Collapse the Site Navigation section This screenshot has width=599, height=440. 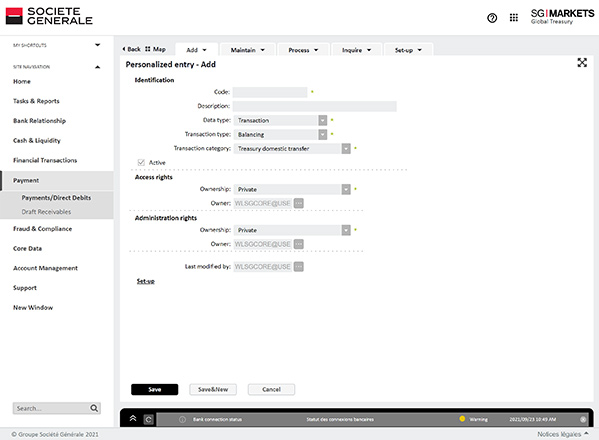pos(97,67)
